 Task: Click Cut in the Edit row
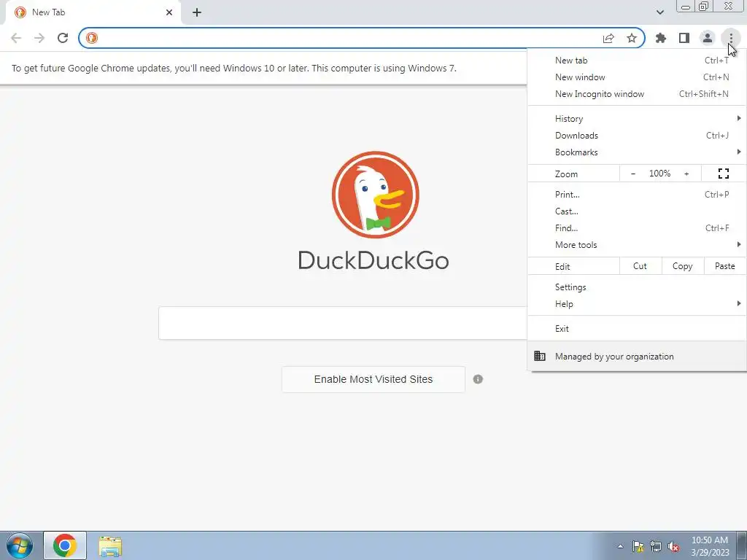[x=640, y=266]
